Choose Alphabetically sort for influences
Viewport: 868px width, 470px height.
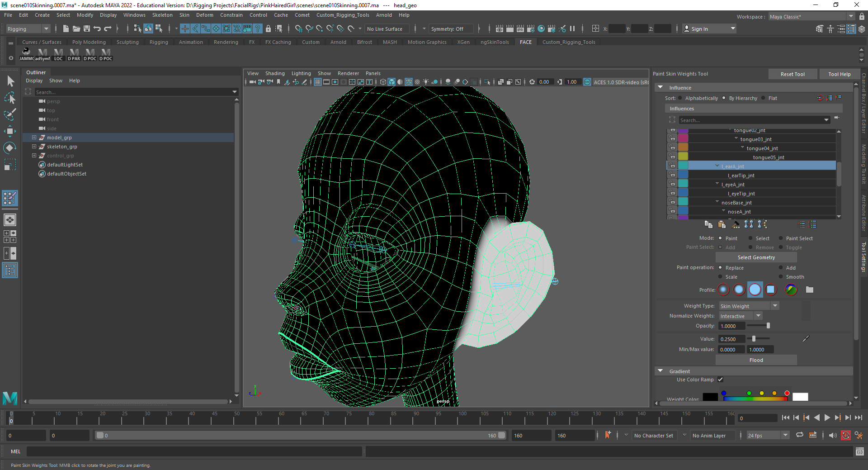tap(680, 98)
